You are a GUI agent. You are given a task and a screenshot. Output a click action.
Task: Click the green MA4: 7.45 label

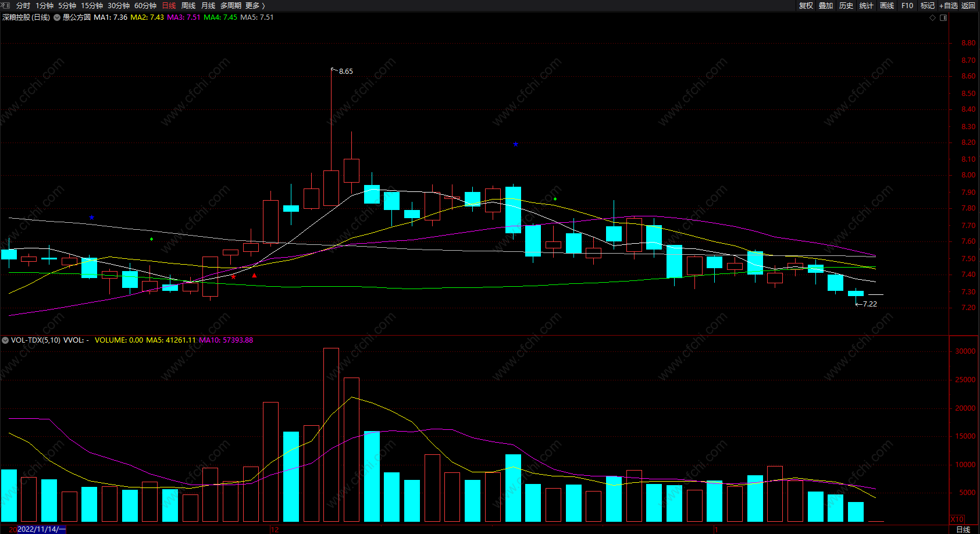tap(220, 17)
